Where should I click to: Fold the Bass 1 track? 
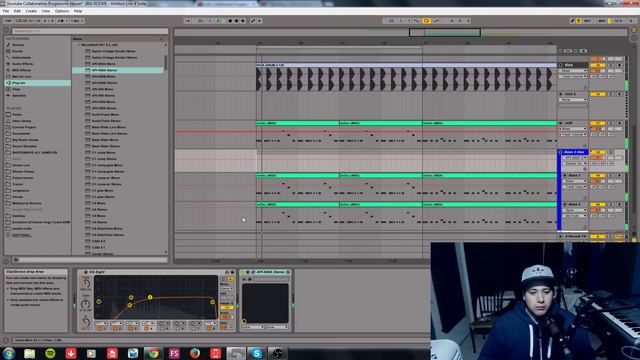pyautogui.click(x=565, y=175)
